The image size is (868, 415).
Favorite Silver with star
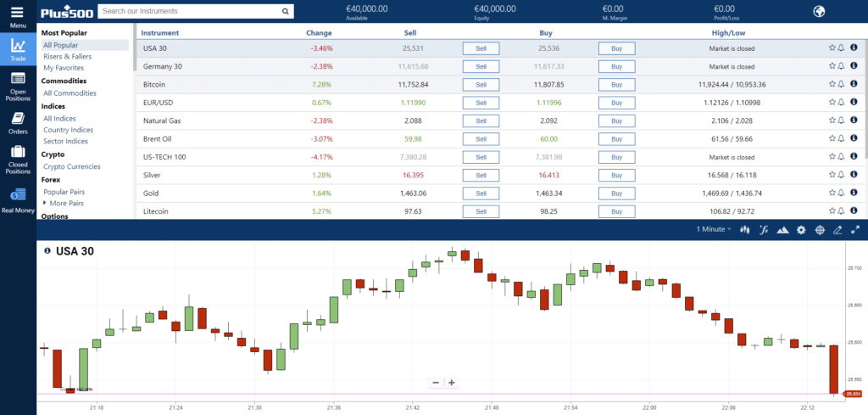pyautogui.click(x=832, y=175)
